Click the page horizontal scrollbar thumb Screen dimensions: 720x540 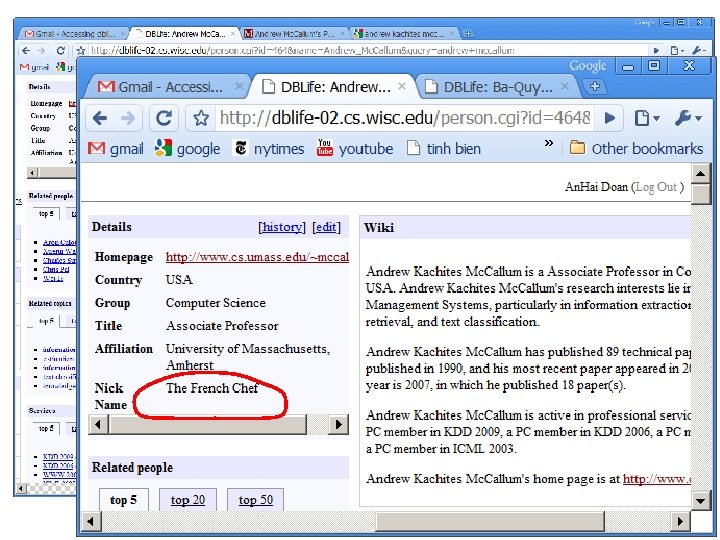pos(490,522)
